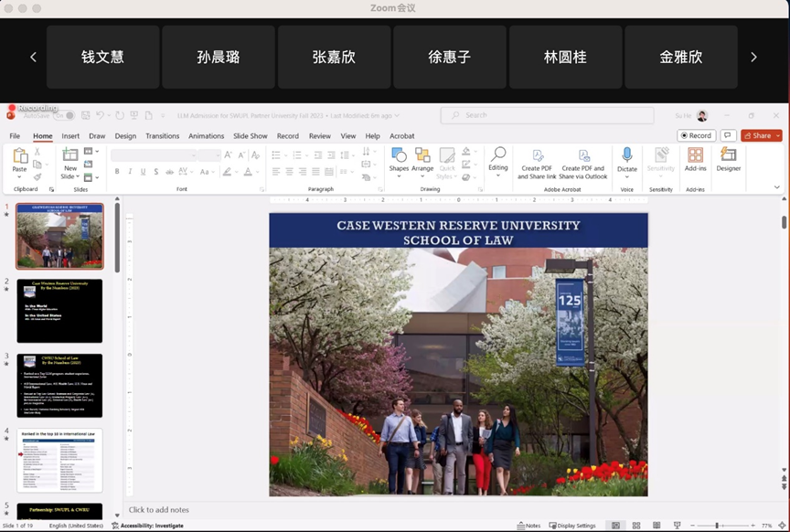
Task: Toggle the AutoSave switch
Action: (64, 116)
